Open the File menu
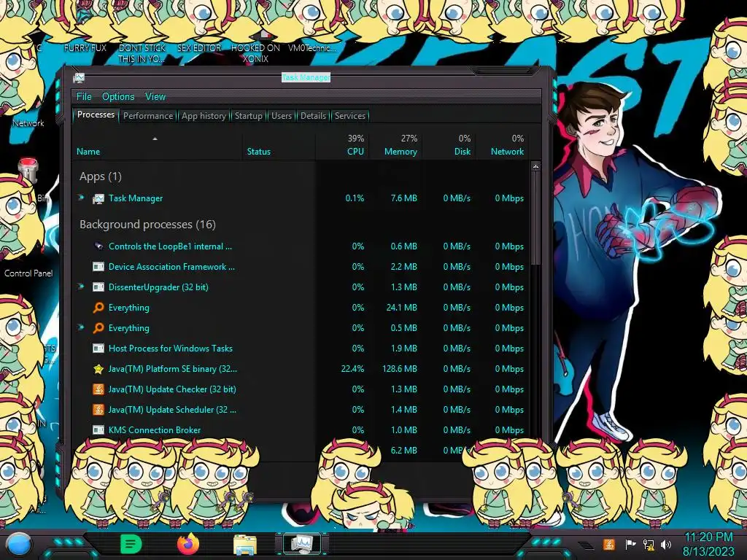The height and width of the screenshot is (560, 747). [84, 97]
